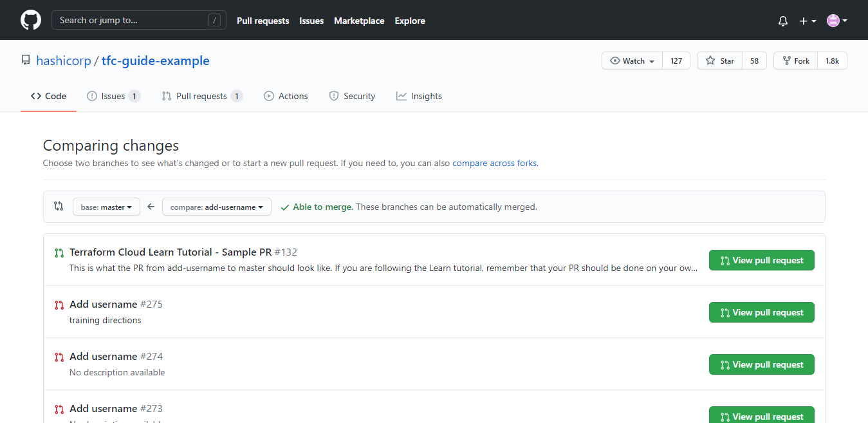
Task: Open the base: master branch selector
Action: (106, 207)
